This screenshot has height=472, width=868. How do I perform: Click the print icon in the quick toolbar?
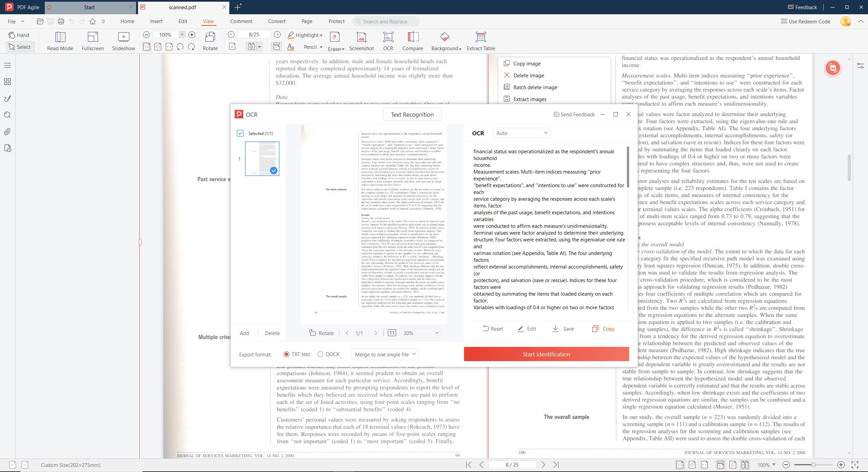[x=61, y=21]
